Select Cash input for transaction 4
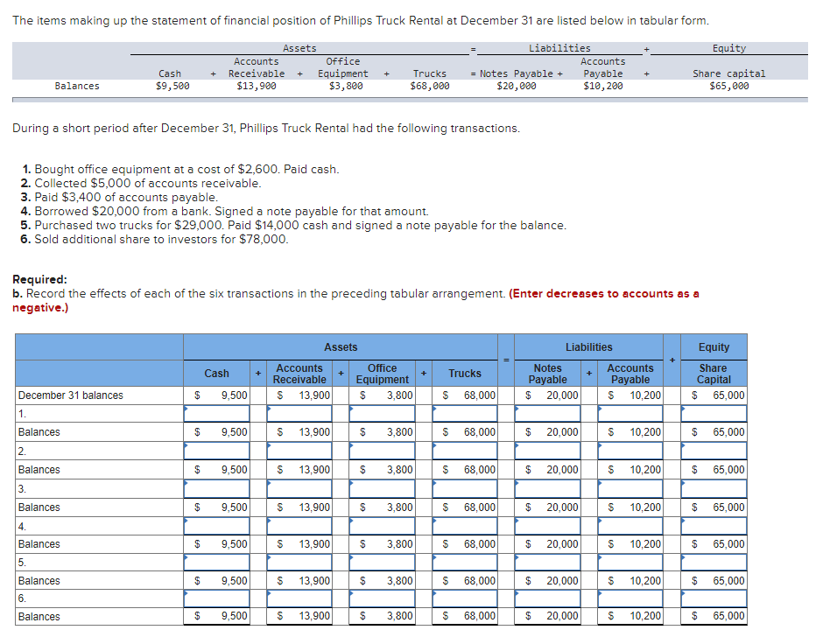 (x=216, y=526)
